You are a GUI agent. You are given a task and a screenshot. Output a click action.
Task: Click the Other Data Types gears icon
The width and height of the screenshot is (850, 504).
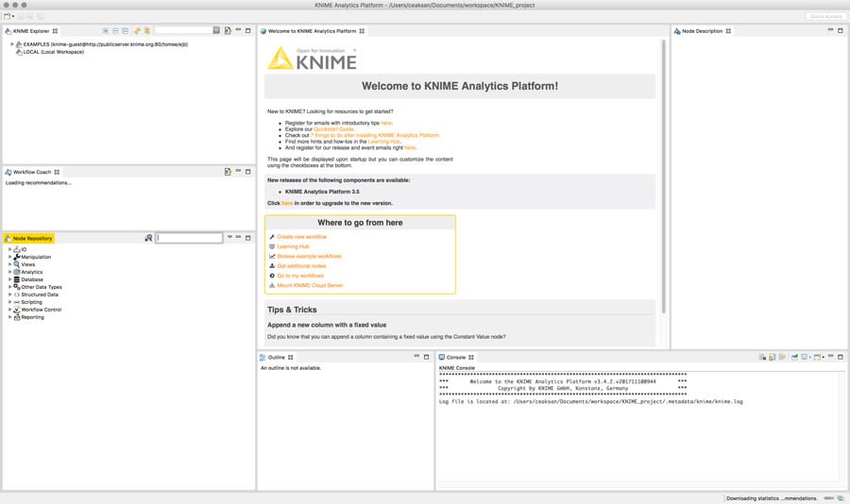click(17, 287)
